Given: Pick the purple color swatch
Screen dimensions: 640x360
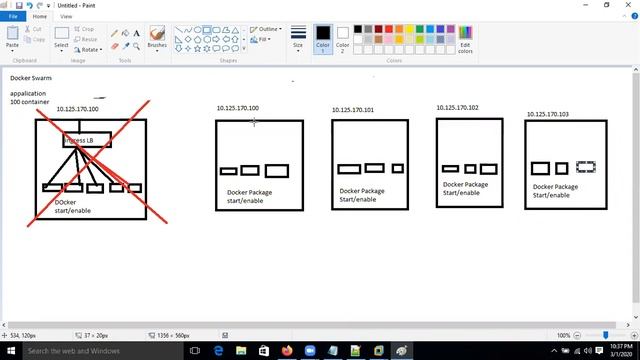Looking at the screenshot, I should pos(451,29).
